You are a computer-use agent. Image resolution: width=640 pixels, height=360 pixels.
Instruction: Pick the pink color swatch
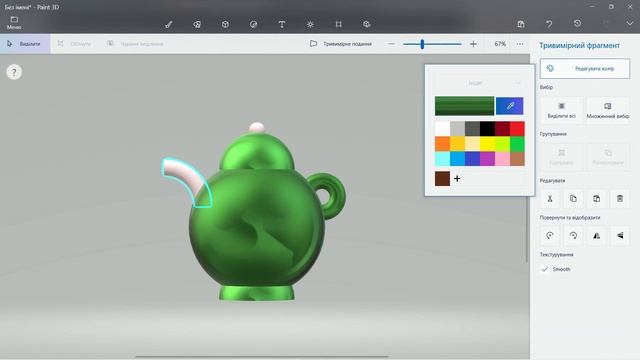(x=502, y=158)
